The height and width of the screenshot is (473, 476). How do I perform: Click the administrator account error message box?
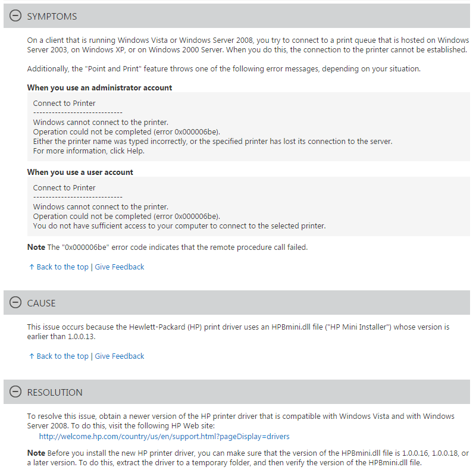coord(248,127)
